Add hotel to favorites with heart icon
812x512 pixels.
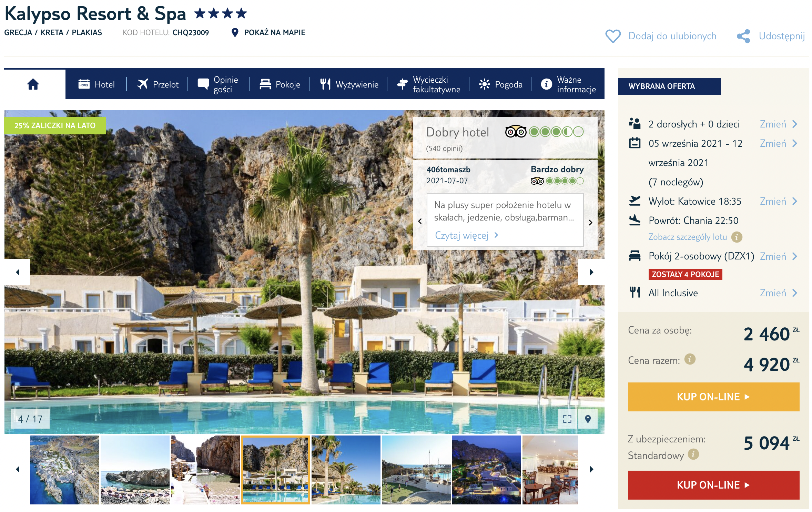coord(613,36)
